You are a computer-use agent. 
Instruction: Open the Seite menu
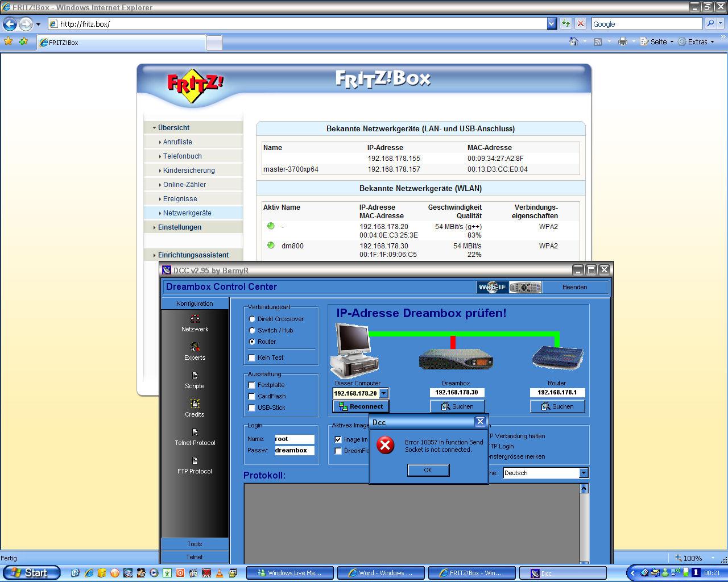click(657, 42)
